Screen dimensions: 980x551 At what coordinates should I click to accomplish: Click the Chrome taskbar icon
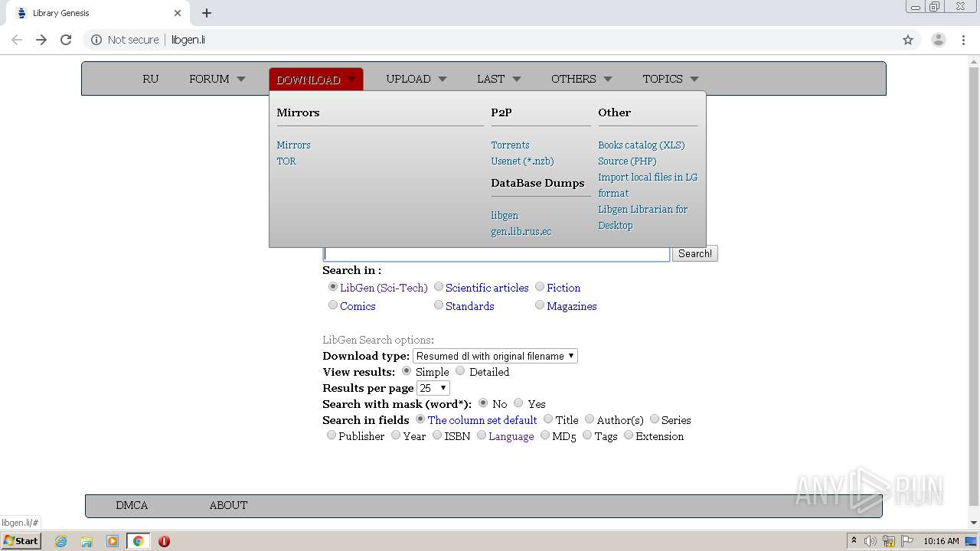[139, 541]
